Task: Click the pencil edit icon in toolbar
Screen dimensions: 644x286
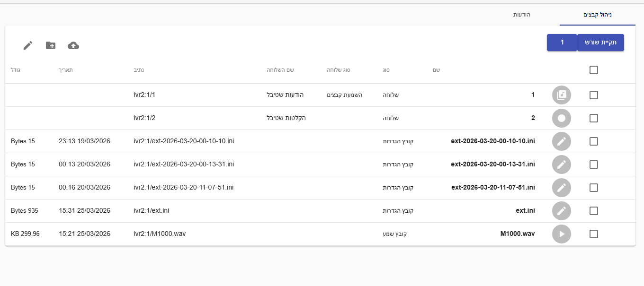Action: pos(28,45)
